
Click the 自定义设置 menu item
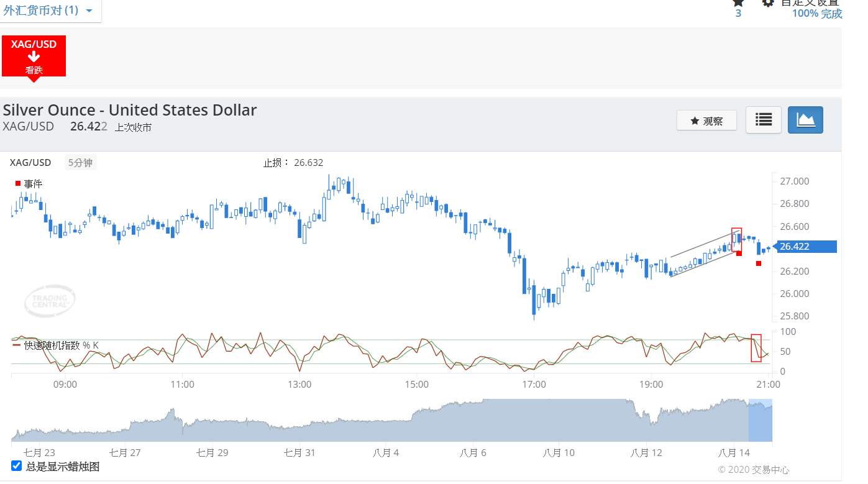tap(810, 2)
